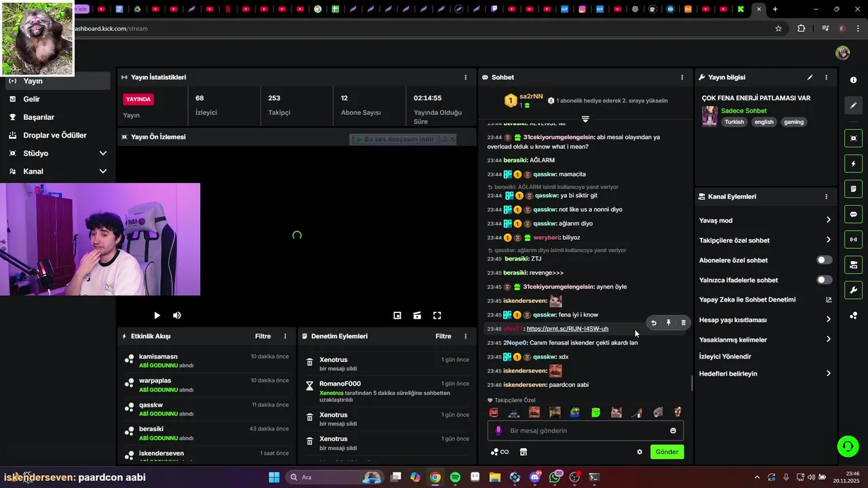Mute the stream preview volume
The image size is (868, 488).
tap(177, 315)
